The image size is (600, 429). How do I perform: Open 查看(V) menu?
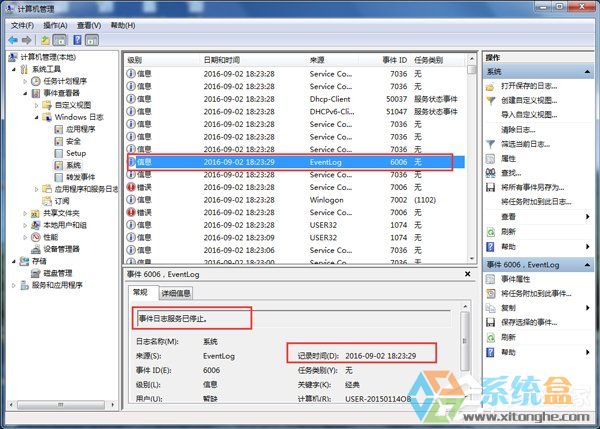(x=89, y=26)
